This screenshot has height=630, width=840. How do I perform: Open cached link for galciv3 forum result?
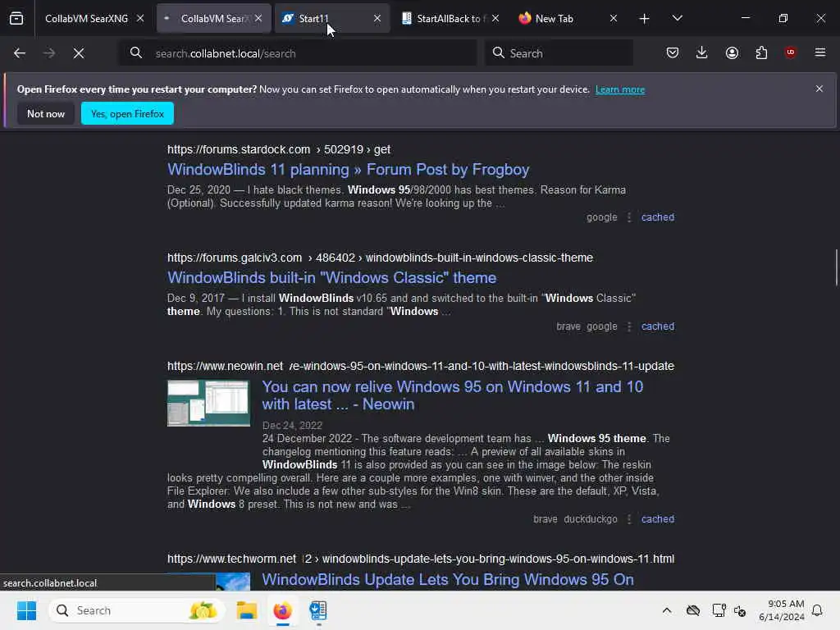658,326
